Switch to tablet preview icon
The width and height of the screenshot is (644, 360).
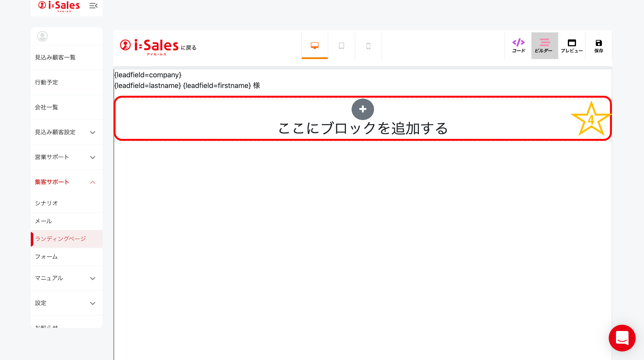pyautogui.click(x=341, y=46)
